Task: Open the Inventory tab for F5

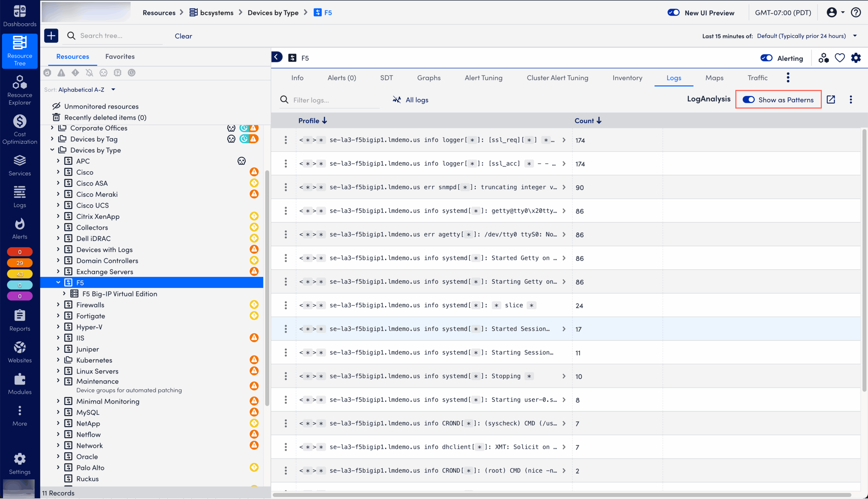Action: pos(627,77)
